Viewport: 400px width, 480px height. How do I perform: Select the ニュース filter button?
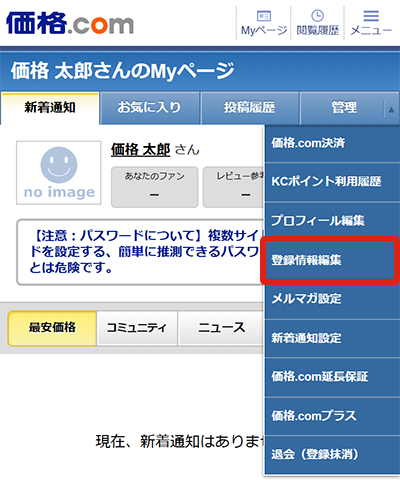pyautogui.click(x=221, y=328)
